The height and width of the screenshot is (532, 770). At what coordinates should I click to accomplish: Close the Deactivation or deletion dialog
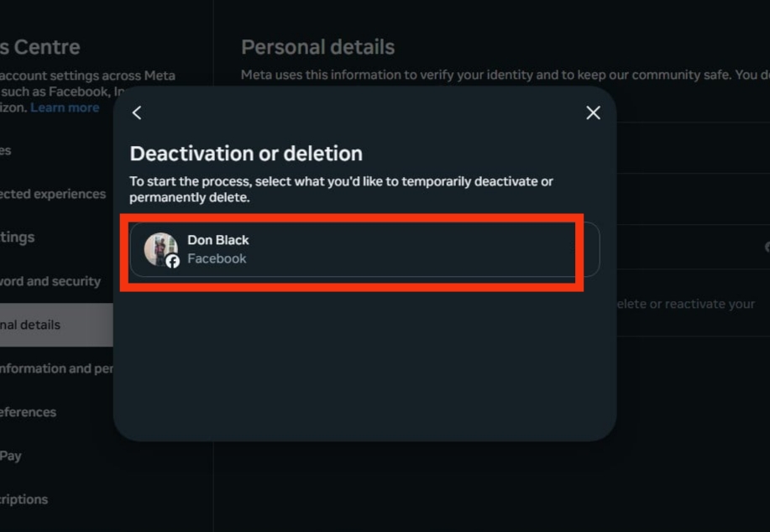[x=593, y=113]
